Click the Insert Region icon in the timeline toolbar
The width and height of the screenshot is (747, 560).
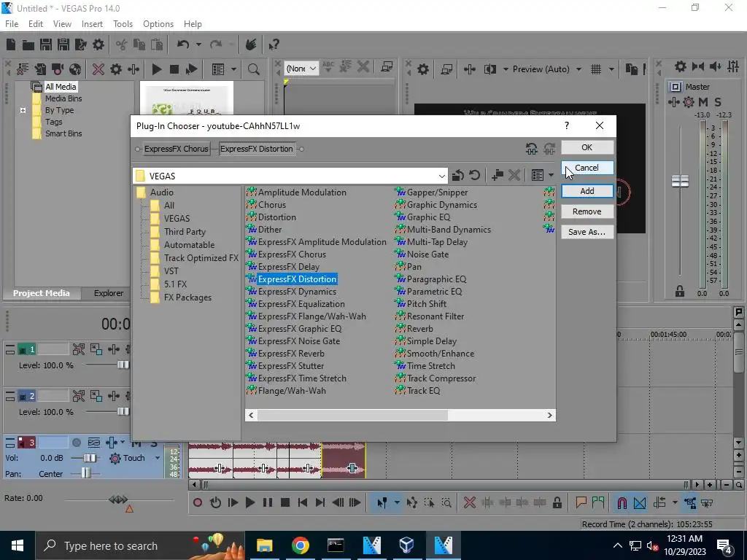coord(598,502)
